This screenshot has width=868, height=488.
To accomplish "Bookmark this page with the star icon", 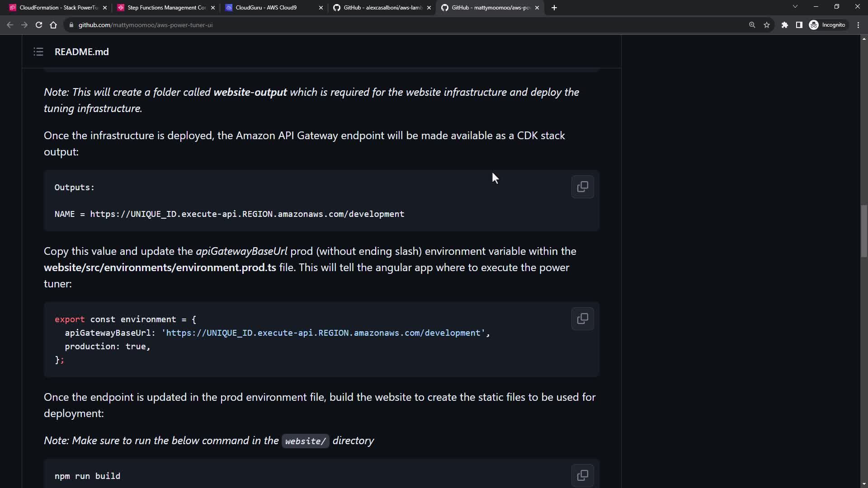I will 767,25.
